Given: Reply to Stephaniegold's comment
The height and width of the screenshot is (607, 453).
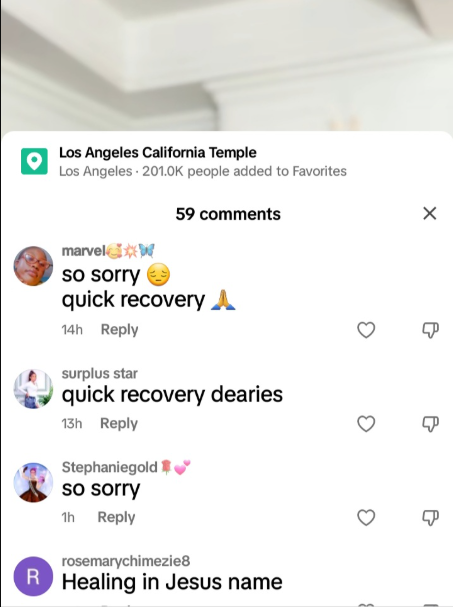Looking at the screenshot, I should point(116,517).
